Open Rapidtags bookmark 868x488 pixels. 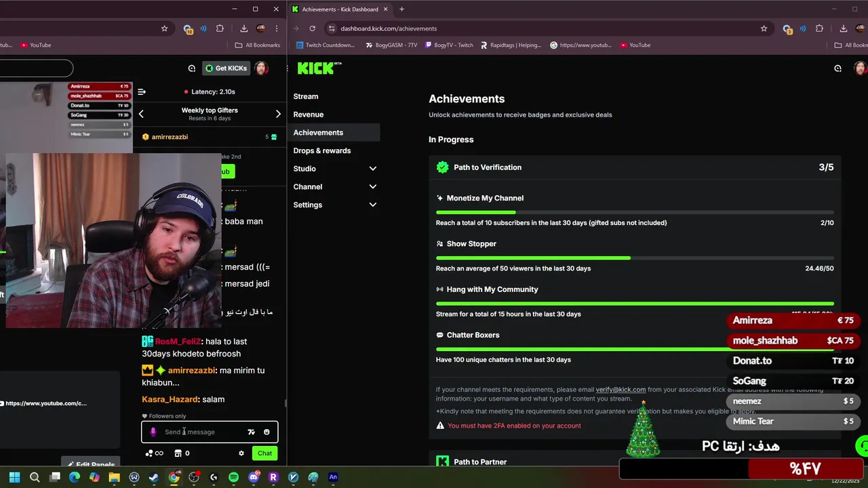tap(511, 45)
